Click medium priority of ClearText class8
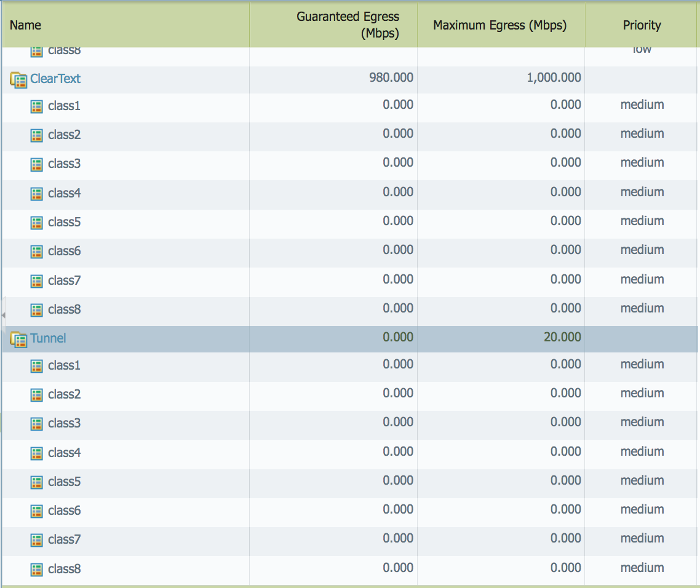 pos(642,308)
